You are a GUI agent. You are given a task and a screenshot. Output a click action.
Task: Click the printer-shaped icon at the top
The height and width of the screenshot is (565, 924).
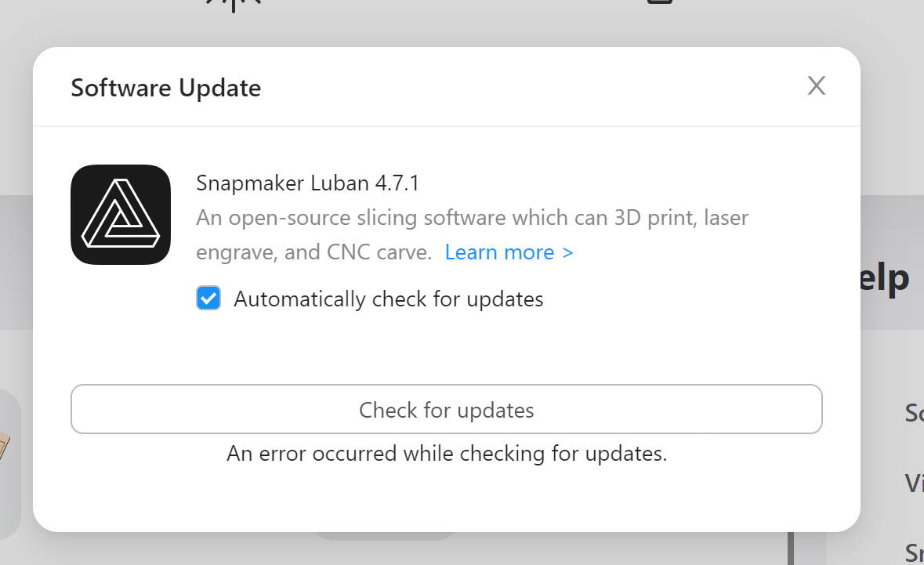[659, 4]
